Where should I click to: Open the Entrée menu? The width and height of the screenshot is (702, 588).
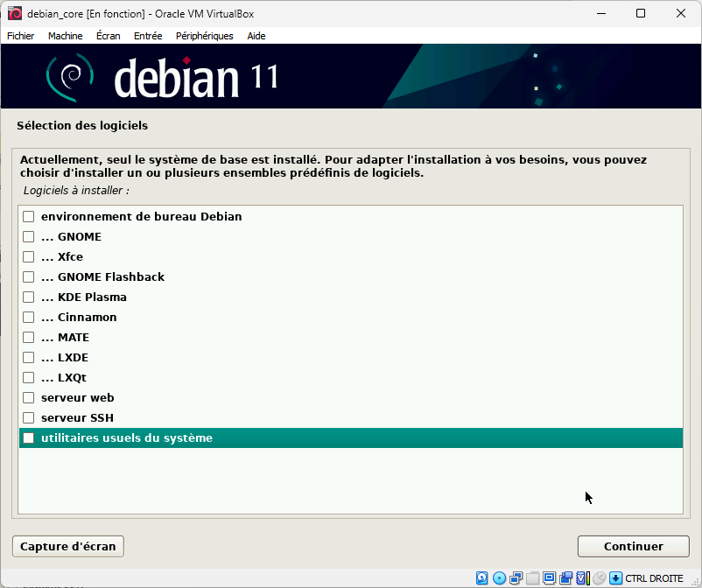[148, 36]
